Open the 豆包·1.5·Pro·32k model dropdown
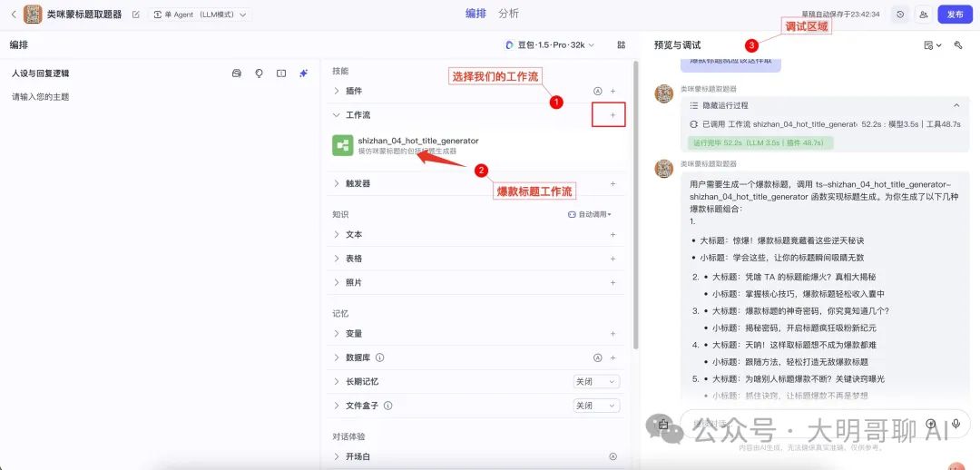This screenshot has height=470, width=980. coord(549,45)
